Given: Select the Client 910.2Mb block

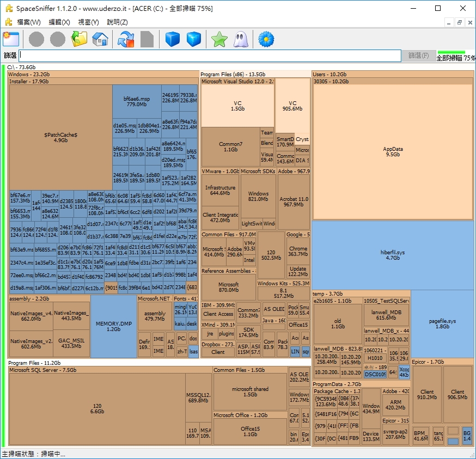Looking at the screenshot, I should [x=427, y=394].
